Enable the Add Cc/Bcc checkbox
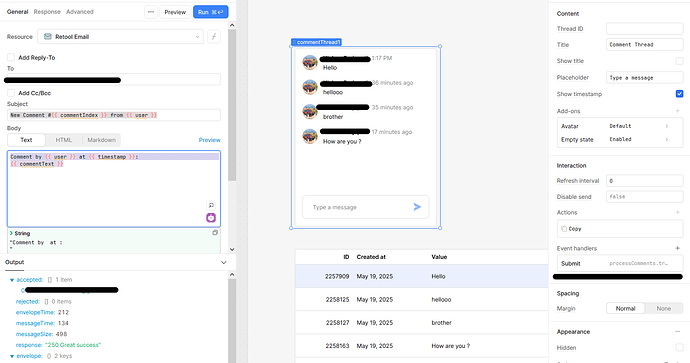 coord(11,93)
